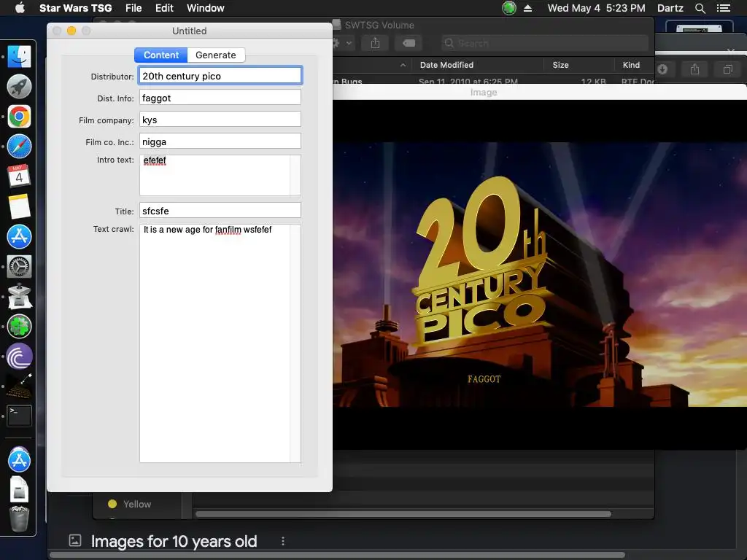The height and width of the screenshot is (560, 747).
Task: Open the File menu
Action: coord(133,8)
